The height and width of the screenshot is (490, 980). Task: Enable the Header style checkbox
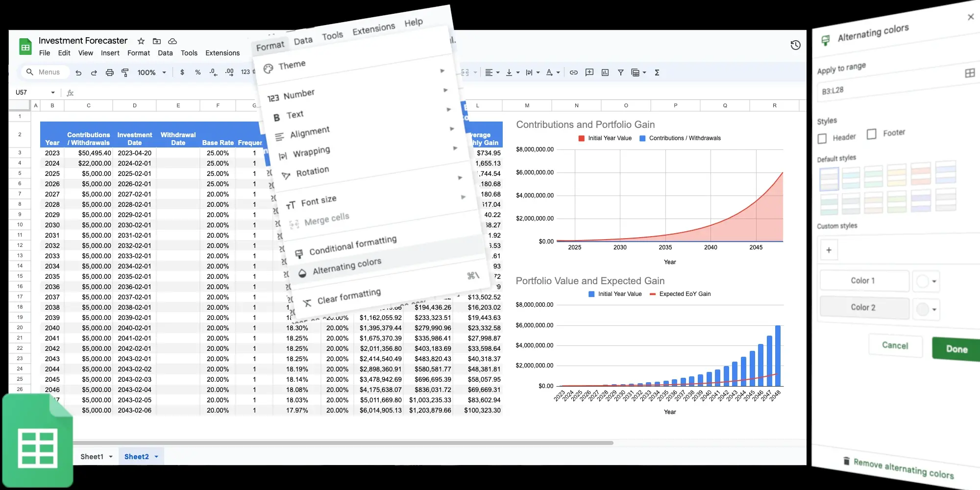822,139
